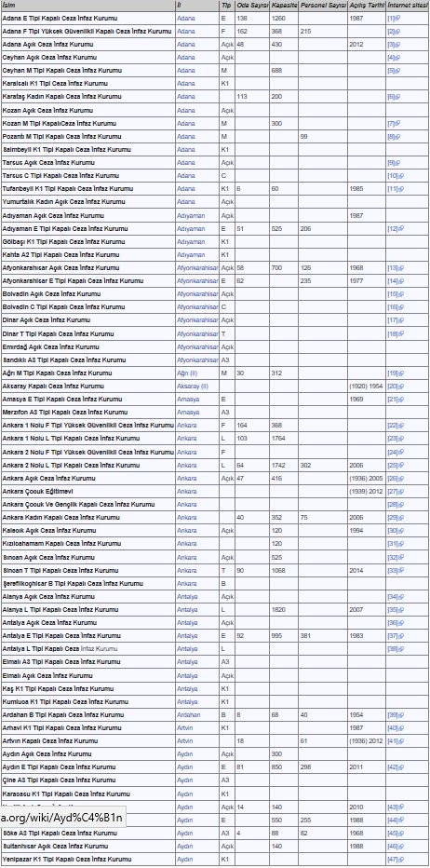Open the Antalya link in Kaş K1 Tipi row

(x=187, y=688)
